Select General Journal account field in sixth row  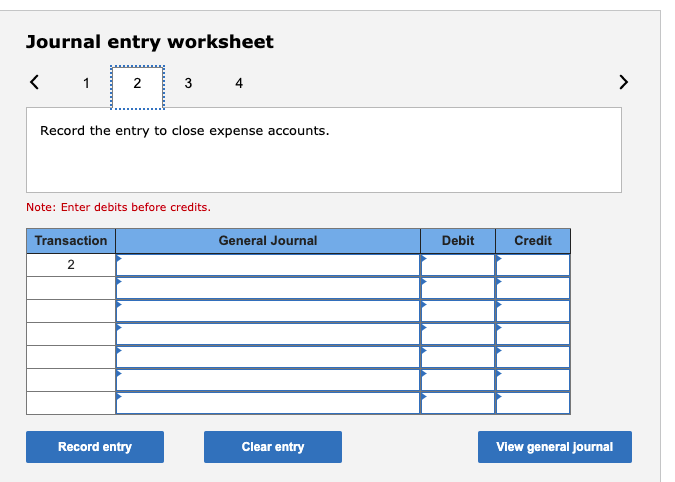click(x=268, y=380)
